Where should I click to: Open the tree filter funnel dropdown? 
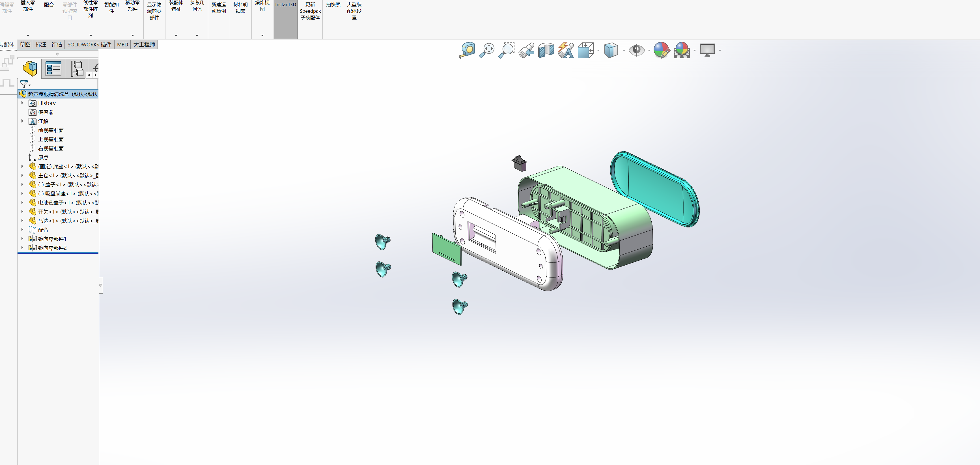point(25,84)
